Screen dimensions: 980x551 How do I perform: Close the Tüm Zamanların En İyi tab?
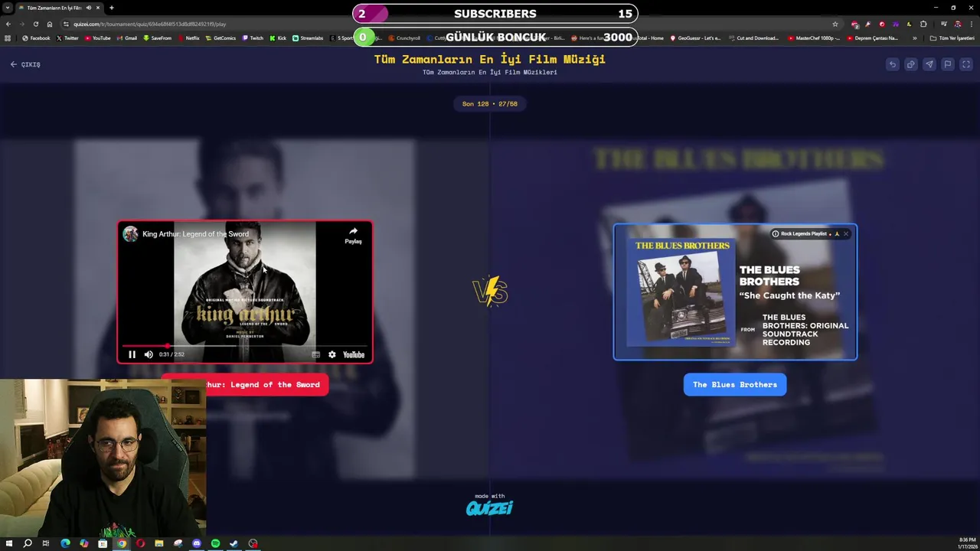coord(98,8)
